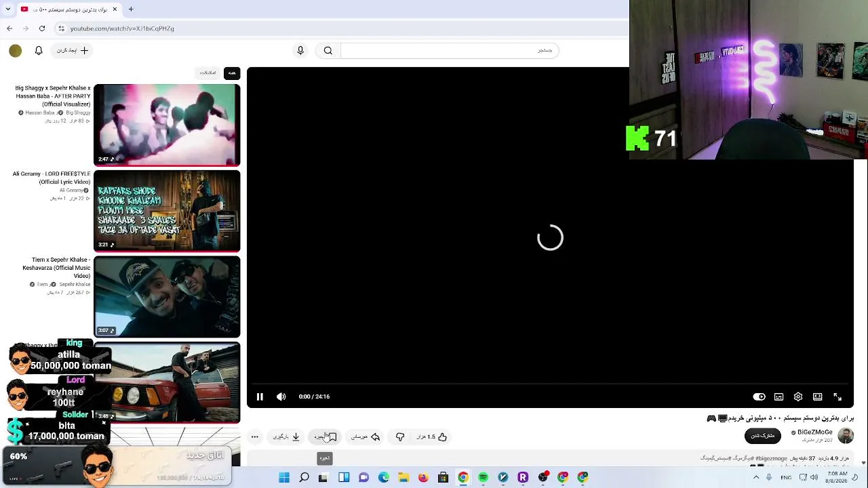
Task: Open the player settings gear
Action: click(x=798, y=396)
